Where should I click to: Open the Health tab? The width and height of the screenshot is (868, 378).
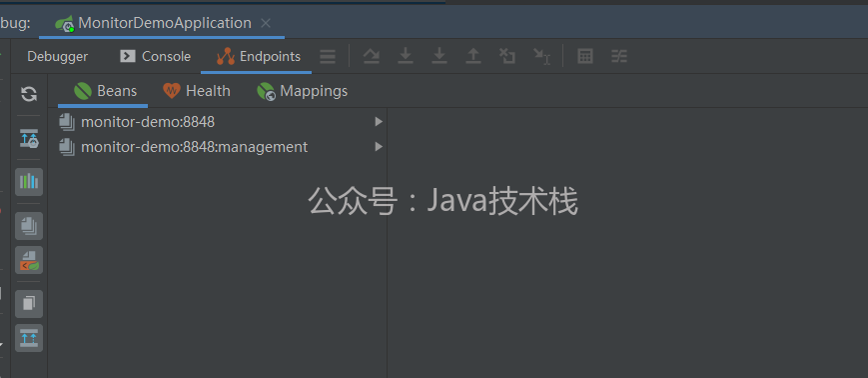click(x=197, y=91)
